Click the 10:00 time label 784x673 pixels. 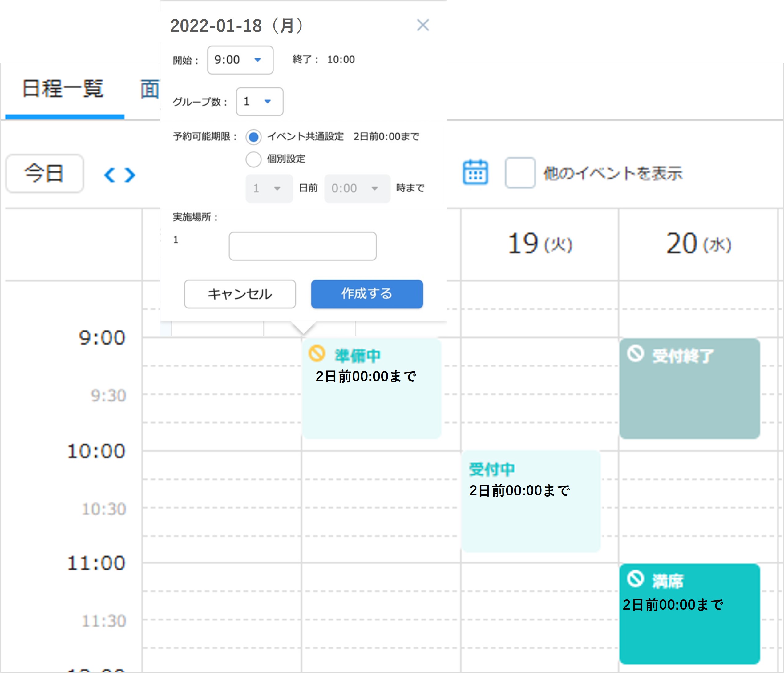[x=96, y=451]
